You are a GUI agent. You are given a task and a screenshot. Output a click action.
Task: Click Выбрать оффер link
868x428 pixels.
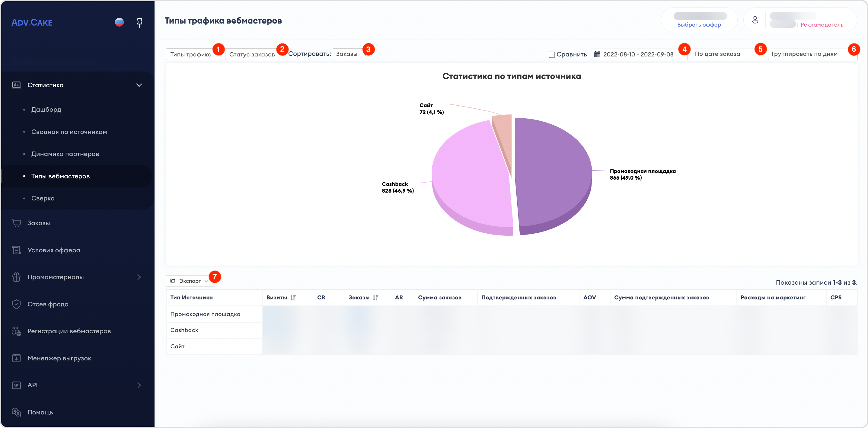coord(699,25)
